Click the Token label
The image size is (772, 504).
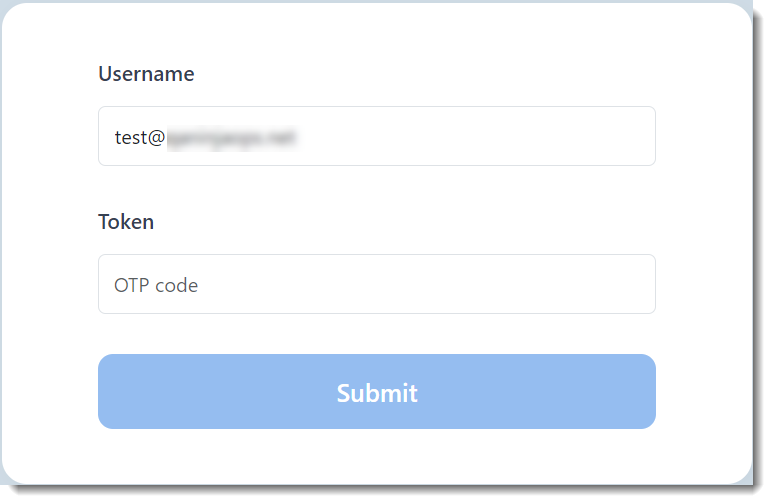126,222
